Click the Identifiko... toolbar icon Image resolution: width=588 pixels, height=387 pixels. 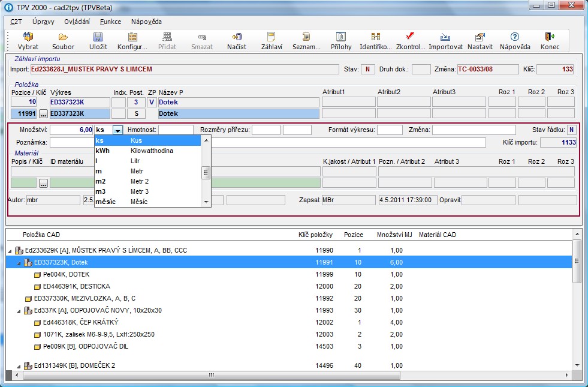(375, 37)
